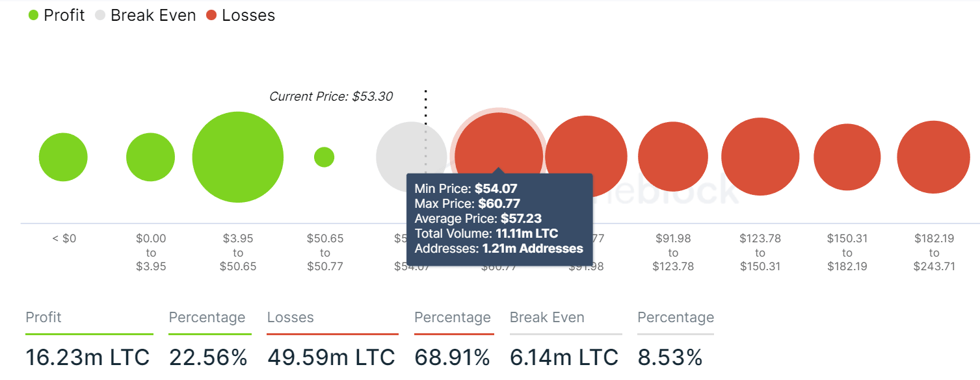Screen dimensions: 980x380
Task: Click the 22.56% profit percentage
Action: click(x=208, y=357)
